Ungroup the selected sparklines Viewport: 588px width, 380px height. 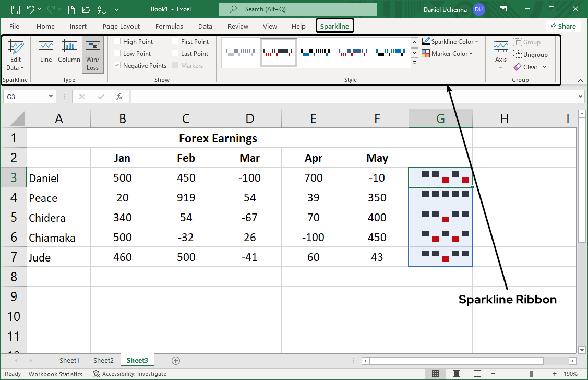point(531,54)
